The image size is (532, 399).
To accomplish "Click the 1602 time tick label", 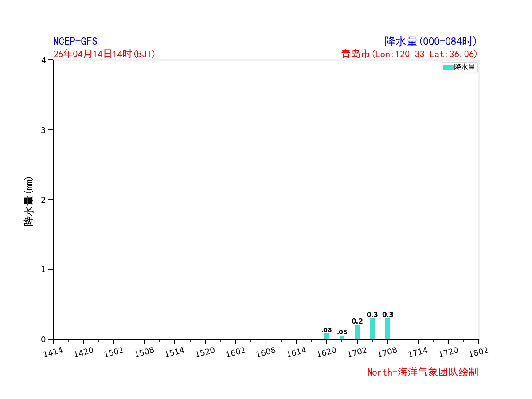I will click(235, 352).
